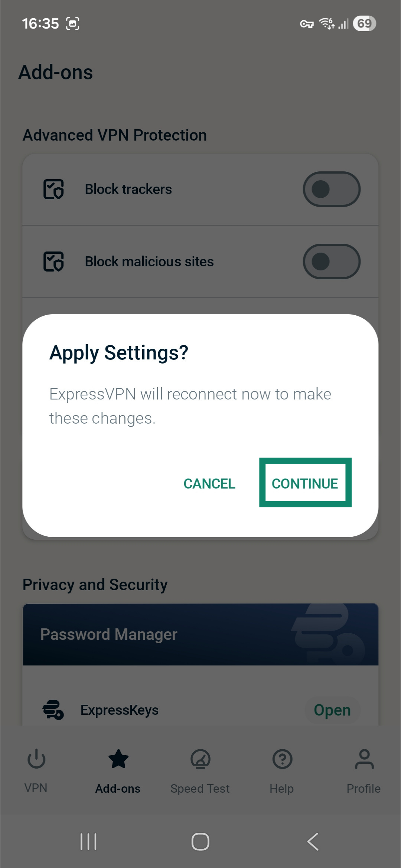
Task: Open ExpressKeys with the Open button
Action: click(x=332, y=710)
